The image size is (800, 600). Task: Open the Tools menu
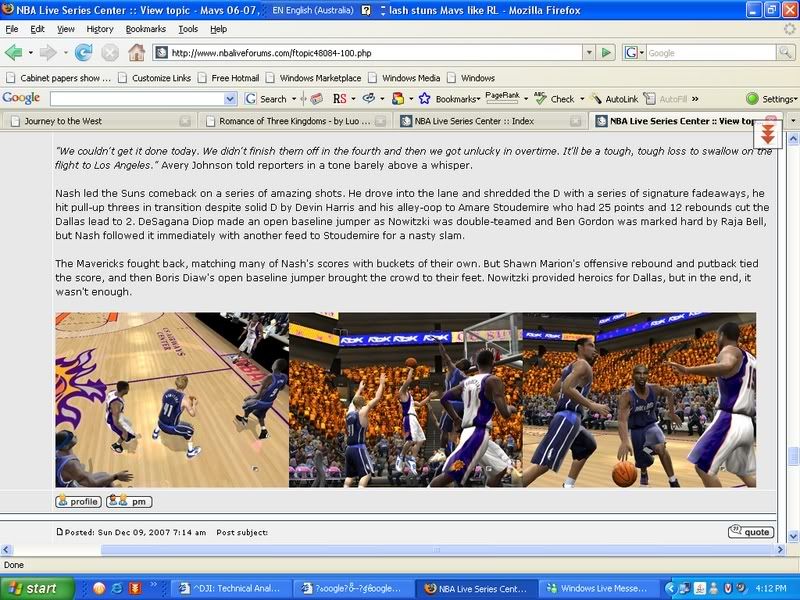(188, 29)
